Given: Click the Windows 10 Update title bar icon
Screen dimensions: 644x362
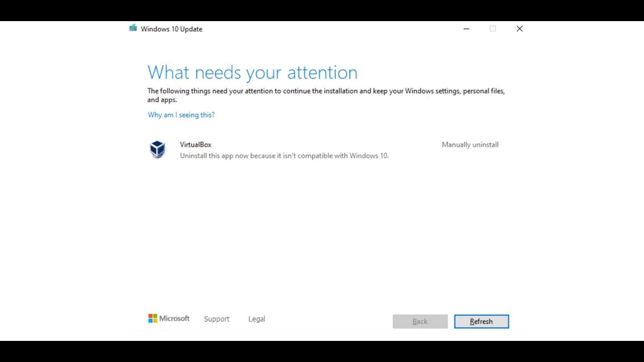Looking at the screenshot, I should [133, 28].
